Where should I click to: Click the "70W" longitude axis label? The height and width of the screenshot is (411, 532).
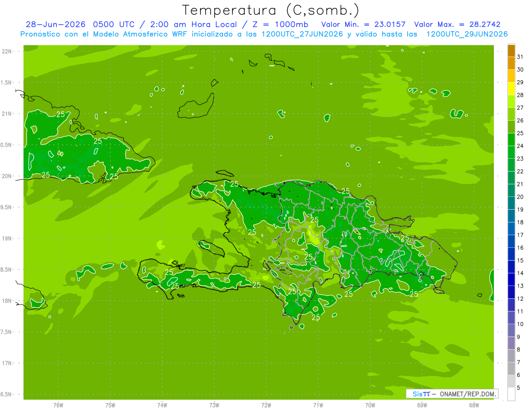370,405
